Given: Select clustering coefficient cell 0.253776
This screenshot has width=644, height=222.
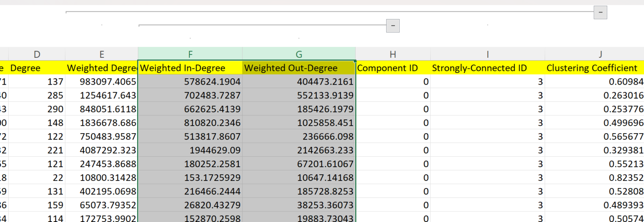Looking at the screenshot, I should (595, 109).
